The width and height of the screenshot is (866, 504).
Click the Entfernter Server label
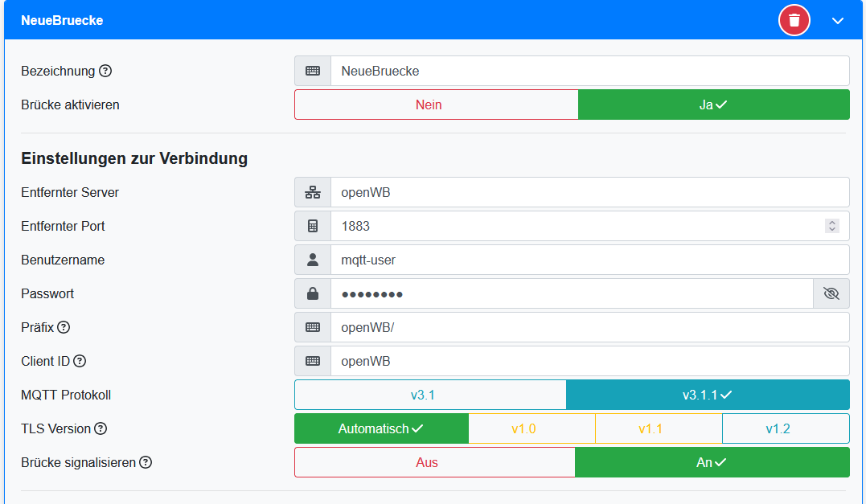pos(70,192)
